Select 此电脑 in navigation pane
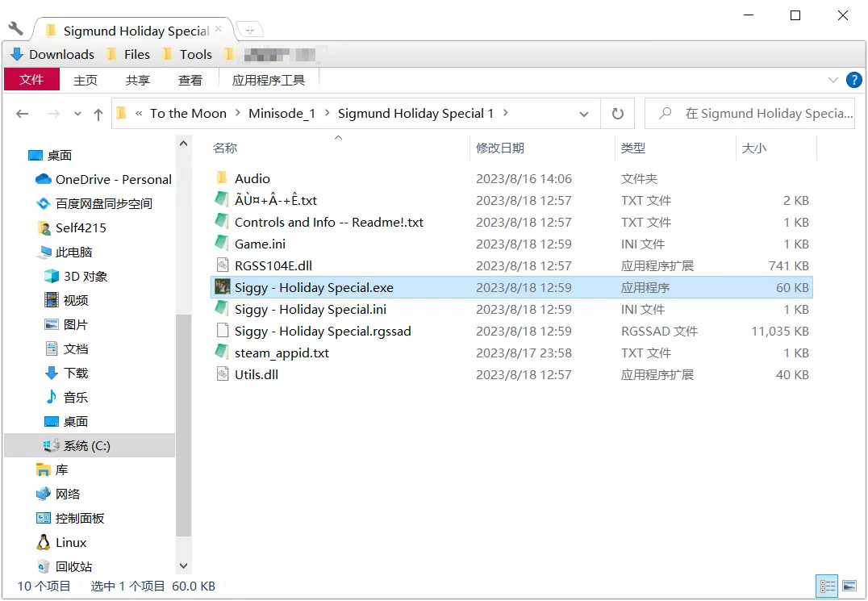 click(x=65, y=253)
